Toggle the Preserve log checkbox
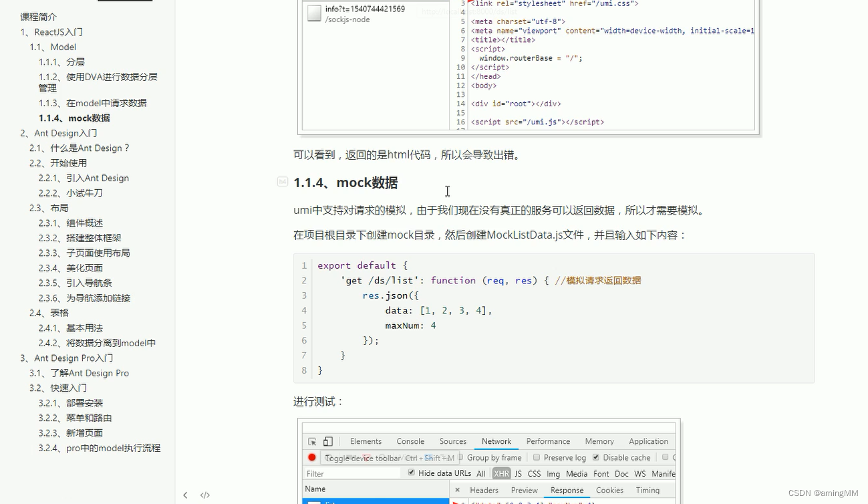Screen dimensions: 868x504 [537, 457]
